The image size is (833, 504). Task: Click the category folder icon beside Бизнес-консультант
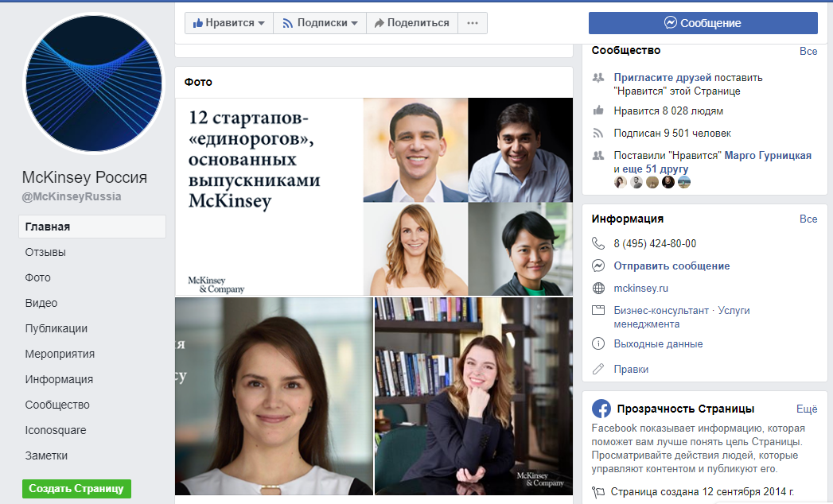click(x=598, y=310)
